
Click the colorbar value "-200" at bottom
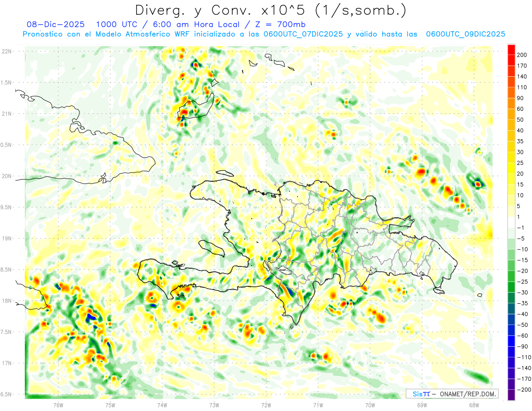(524, 390)
